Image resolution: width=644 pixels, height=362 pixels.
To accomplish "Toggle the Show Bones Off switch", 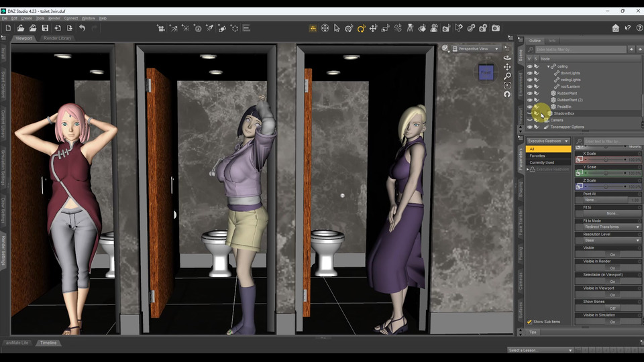I will point(612,308).
